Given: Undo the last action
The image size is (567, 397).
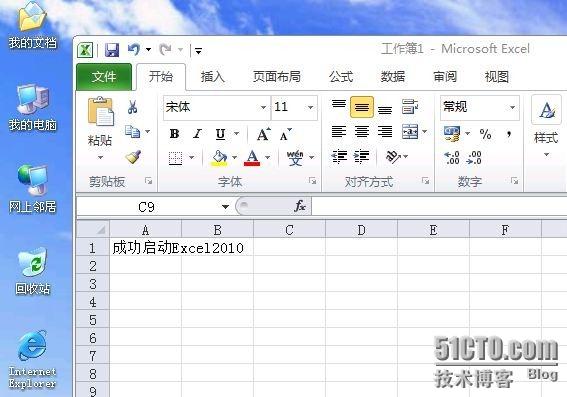Looking at the screenshot, I should point(134,50).
